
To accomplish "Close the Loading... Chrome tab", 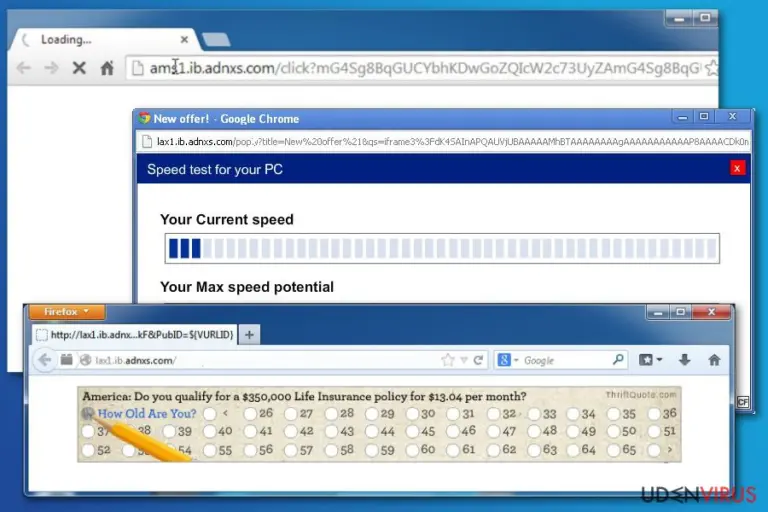I will click(x=184, y=39).
